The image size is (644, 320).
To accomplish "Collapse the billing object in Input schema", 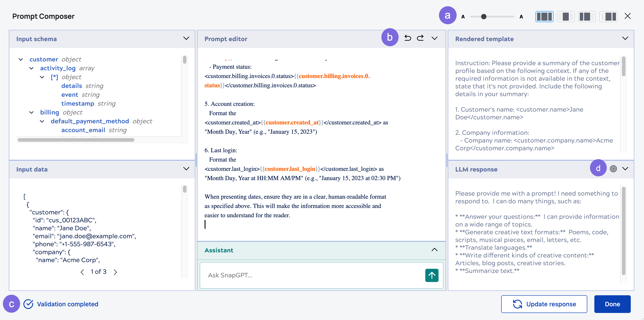I will (x=31, y=112).
